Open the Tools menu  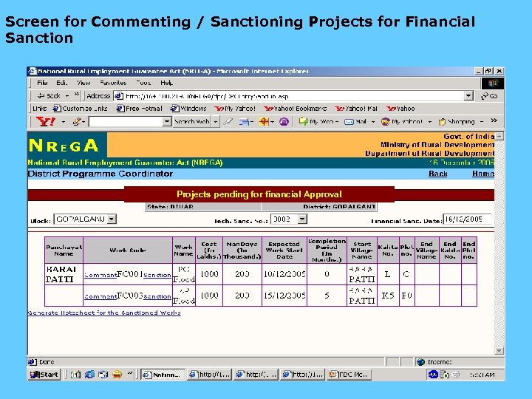point(143,83)
